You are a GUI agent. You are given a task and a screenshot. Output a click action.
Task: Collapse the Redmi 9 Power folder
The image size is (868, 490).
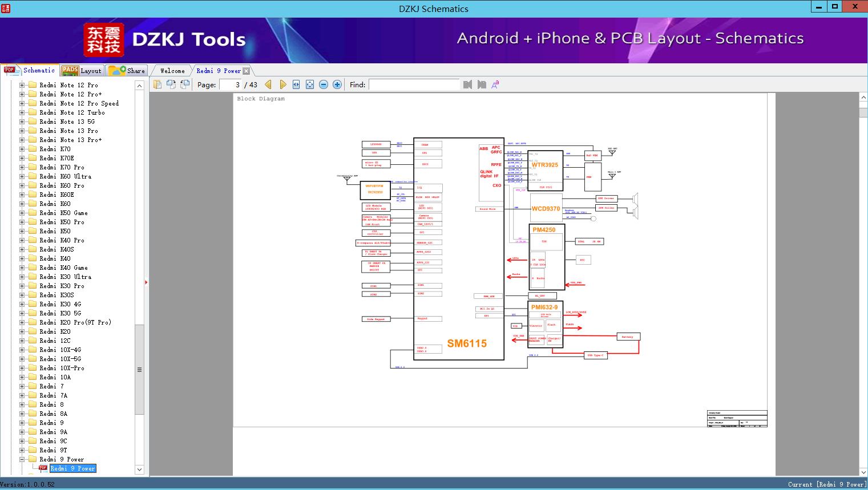coord(21,459)
